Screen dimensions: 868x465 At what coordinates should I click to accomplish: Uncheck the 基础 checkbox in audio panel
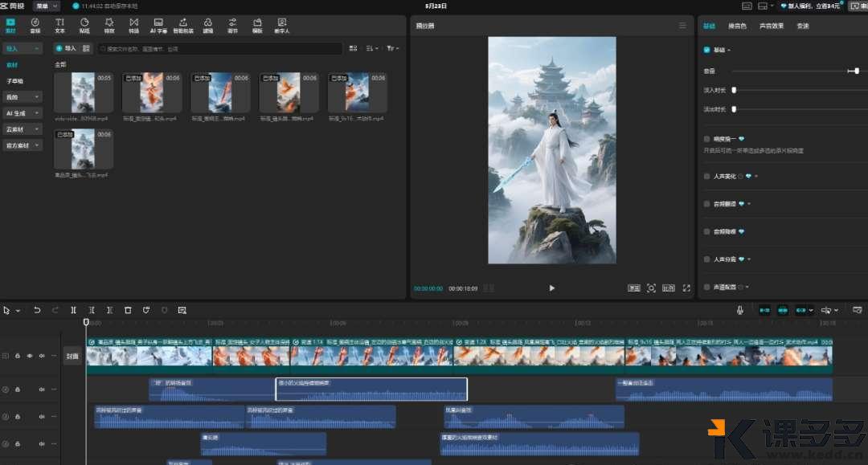[707, 50]
